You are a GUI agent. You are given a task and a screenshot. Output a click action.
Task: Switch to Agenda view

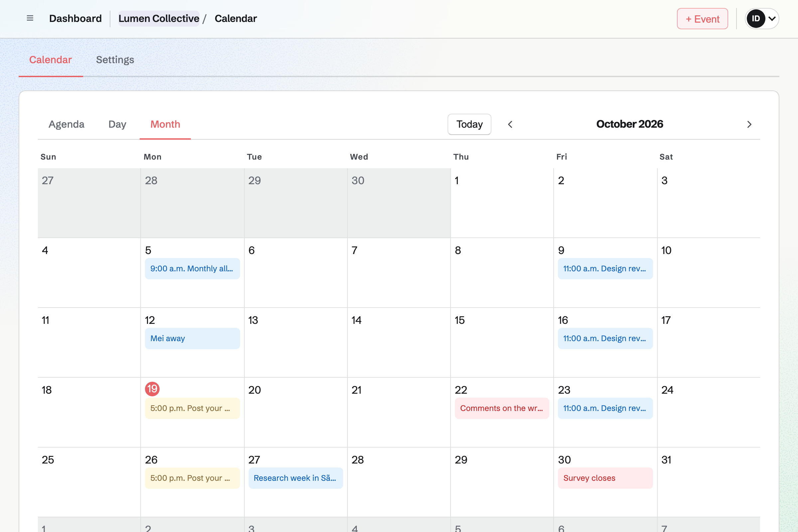pos(66,124)
